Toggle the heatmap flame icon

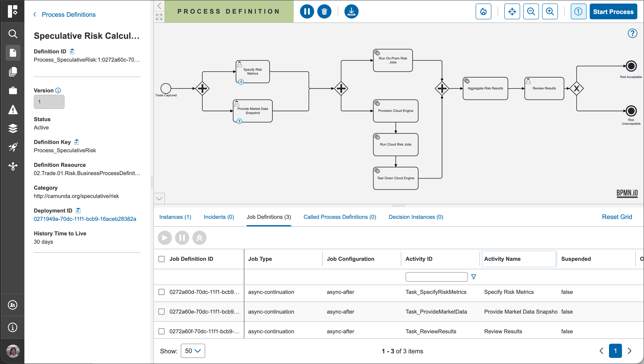pos(483,11)
